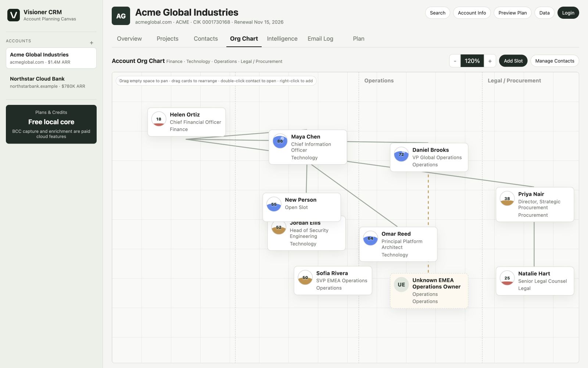Viewport: 588px width, 368px height.
Task: Click Omar Reed score badge 64
Action: pyautogui.click(x=370, y=238)
